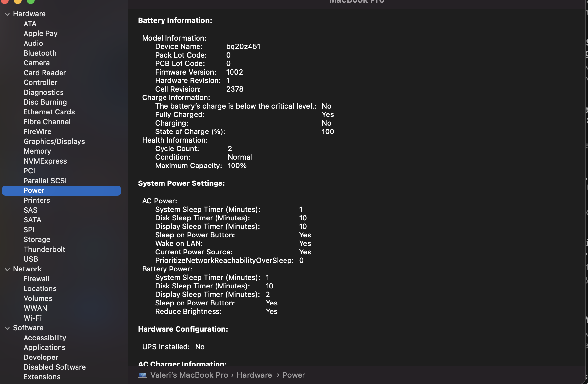The width and height of the screenshot is (588, 384).
Task: Open the FireWire entry
Action: click(38, 131)
